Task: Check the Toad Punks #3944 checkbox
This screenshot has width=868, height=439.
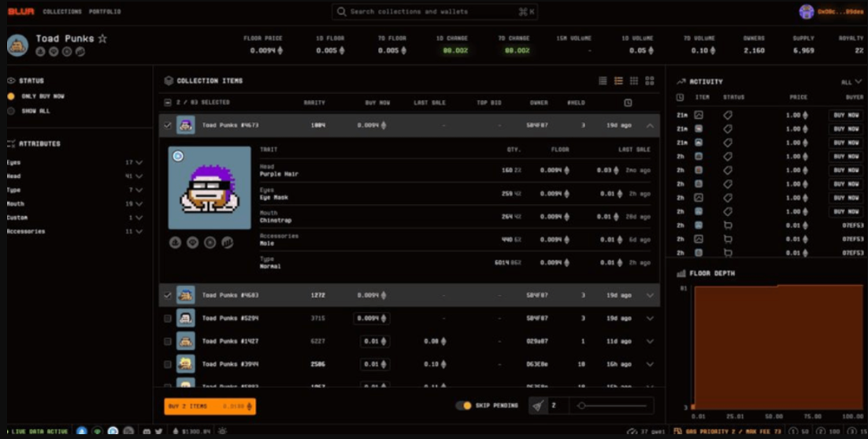Action: click(x=168, y=364)
